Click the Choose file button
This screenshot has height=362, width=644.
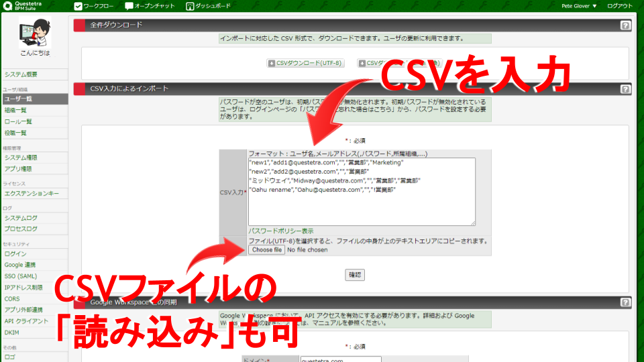(x=266, y=250)
